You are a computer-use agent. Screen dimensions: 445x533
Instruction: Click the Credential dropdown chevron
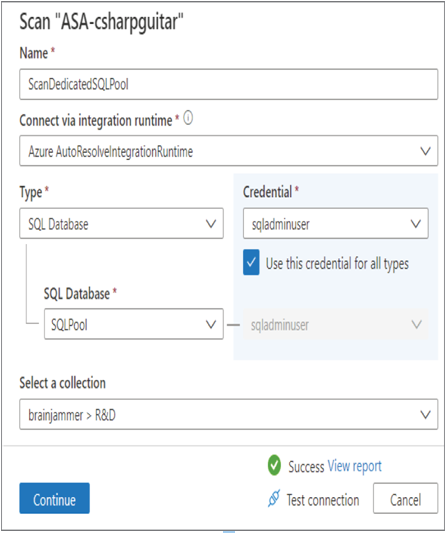tap(415, 223)
